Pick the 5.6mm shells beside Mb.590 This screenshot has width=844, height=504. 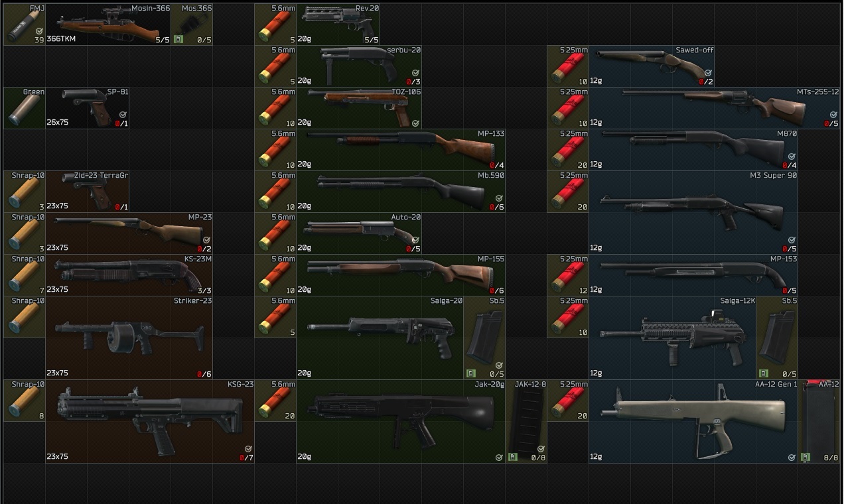pyautogui.click(x=275, y=191)
